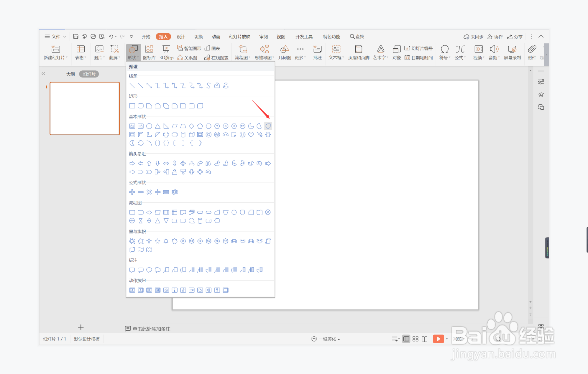Viewport: 588px width, 374px height.
Task: Select slide 1 thumbnail
Action: click(x=85, y=108)
